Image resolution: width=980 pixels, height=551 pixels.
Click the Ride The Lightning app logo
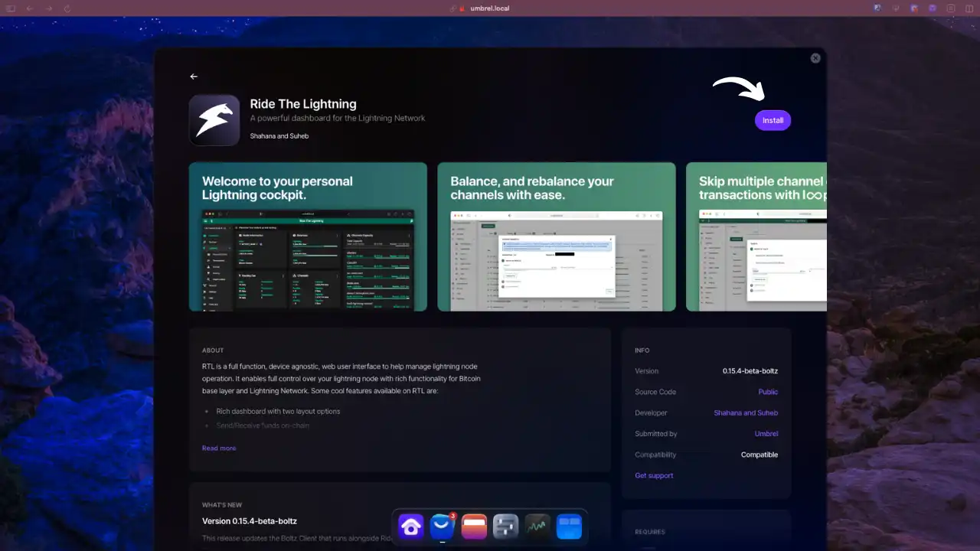pos(214,119)
